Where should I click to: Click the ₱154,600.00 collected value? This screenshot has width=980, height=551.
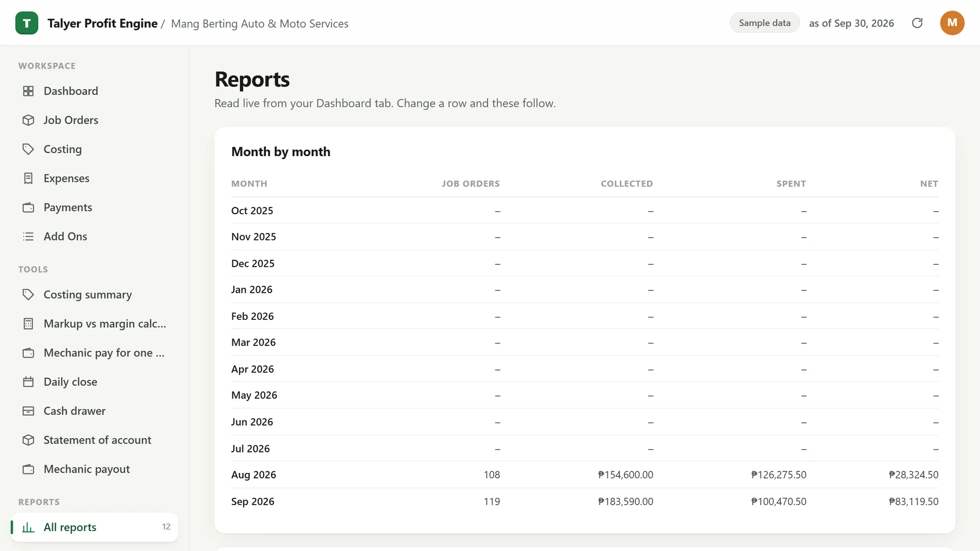point(625,475)
